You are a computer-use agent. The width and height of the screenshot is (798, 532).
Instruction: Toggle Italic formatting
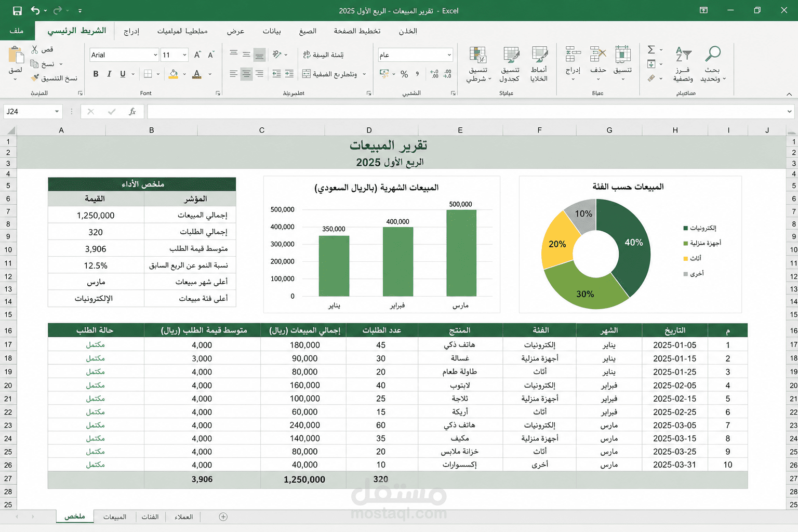click(109, 74)
